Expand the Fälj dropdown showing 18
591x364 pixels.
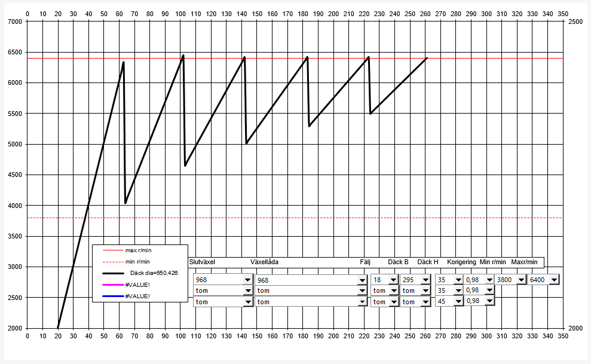392,280
